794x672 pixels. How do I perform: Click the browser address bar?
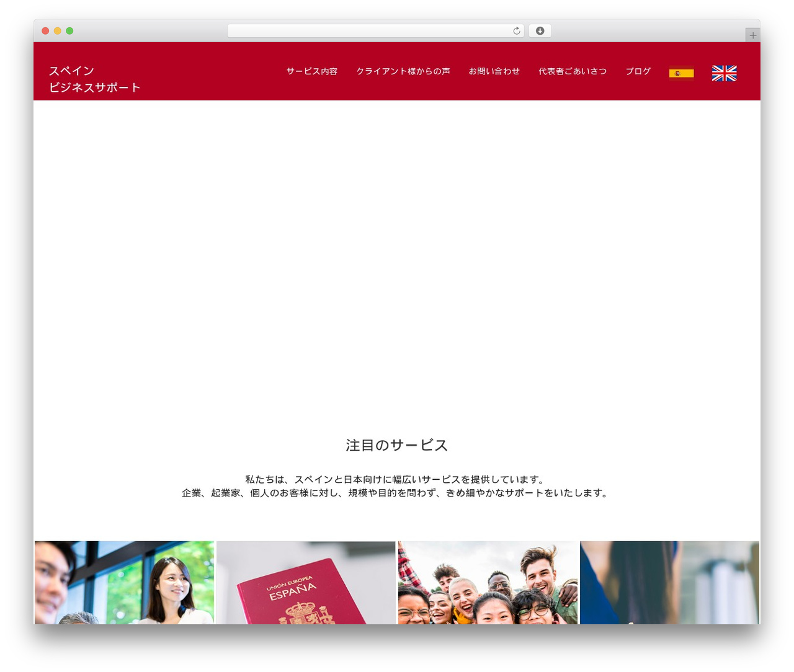pos(376,31)
